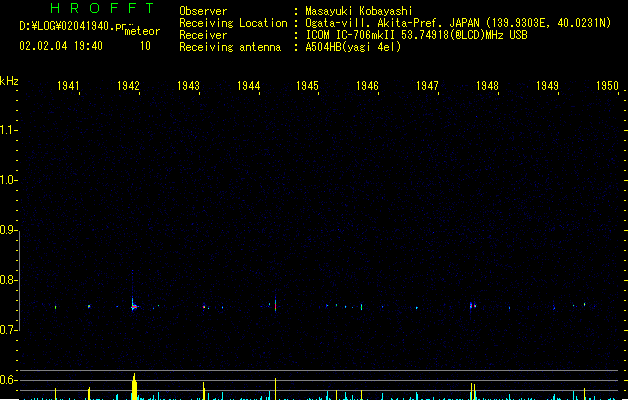The height and width of the screenshot is (400, 629).
Task: Click the 1948 time axis marker
Action: coord(487,86)
